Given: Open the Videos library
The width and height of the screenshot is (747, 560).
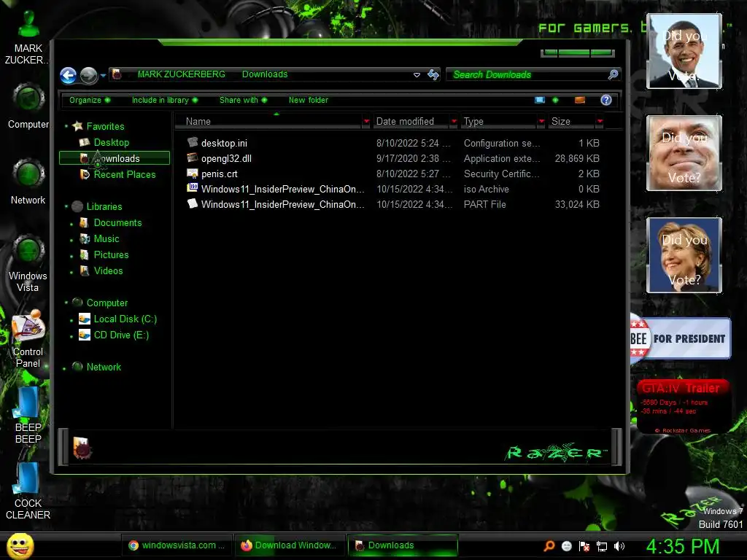Looking at the screenshot, I should 108,271.
